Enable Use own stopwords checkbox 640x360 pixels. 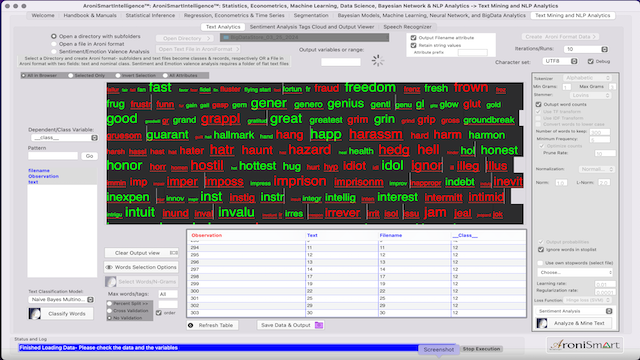coord(540,263)
